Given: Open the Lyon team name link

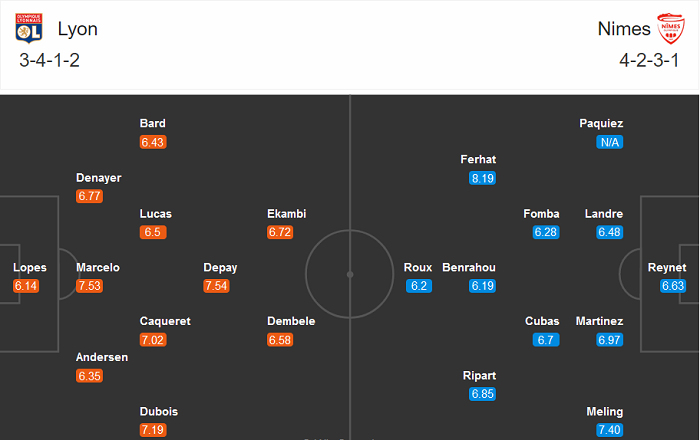Looking at the screenshot, I should tap(78, 29).
